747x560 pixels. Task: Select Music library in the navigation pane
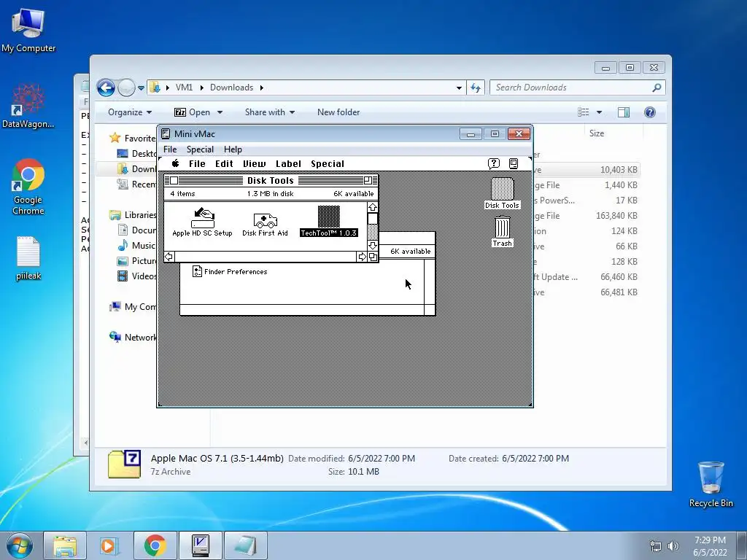coord(137,245)
